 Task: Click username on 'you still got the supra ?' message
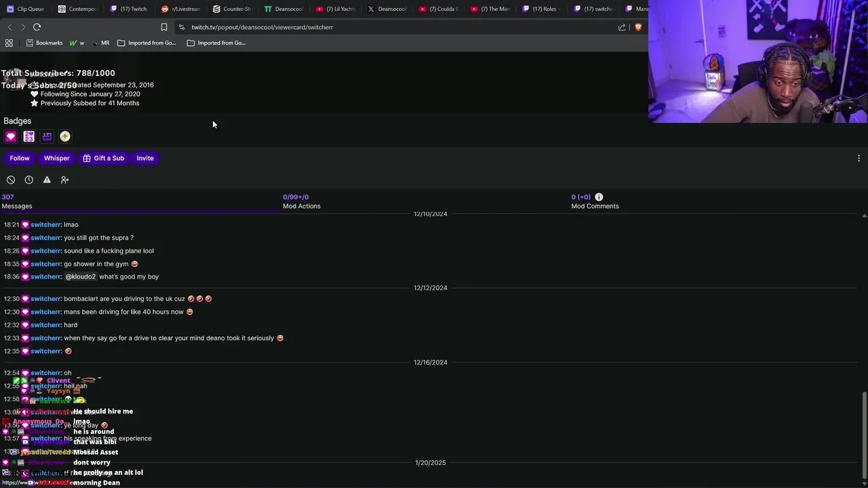coord(45,238)
